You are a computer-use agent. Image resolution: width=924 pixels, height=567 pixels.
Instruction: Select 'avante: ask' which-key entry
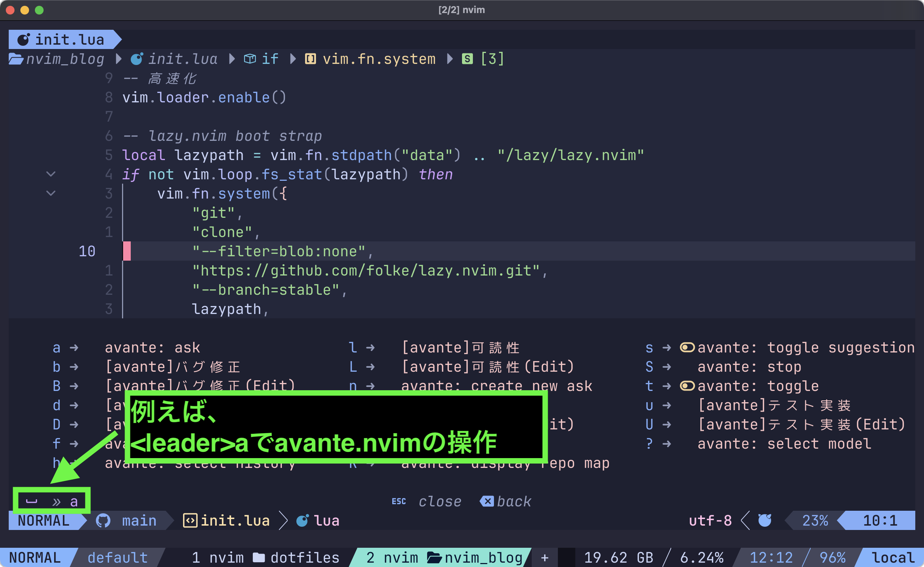(152, 348)
